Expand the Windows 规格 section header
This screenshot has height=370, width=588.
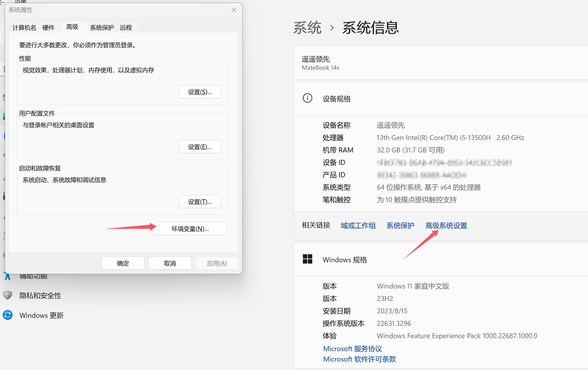pos(441,259)
